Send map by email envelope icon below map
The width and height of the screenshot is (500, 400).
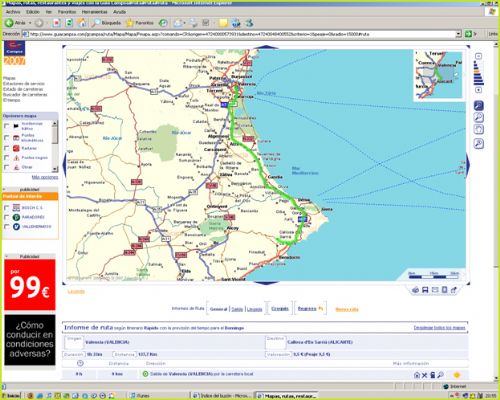pyautogui.click(x=435, y=290)
